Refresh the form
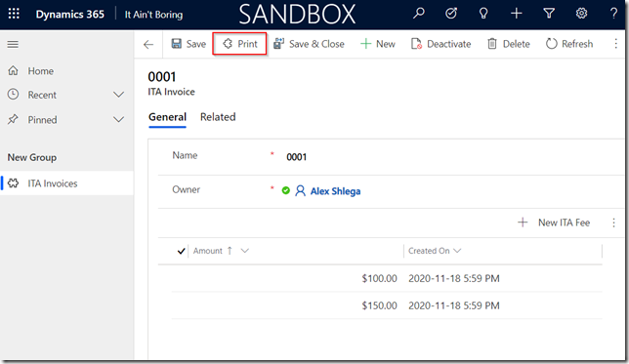This screenshot has width=629, height=364. 569,44
